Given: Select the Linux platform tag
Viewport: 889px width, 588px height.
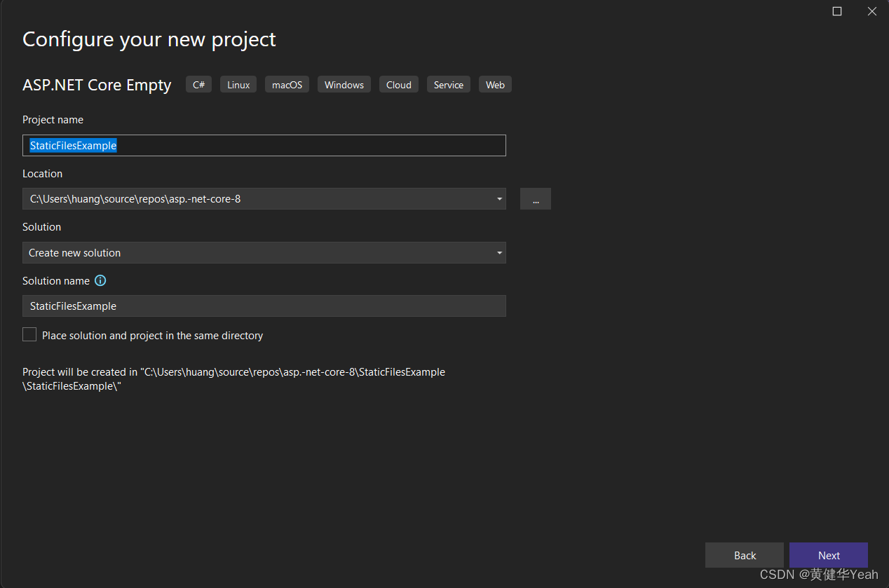Looking at the screenshot, I should click(x=238, y=84).
